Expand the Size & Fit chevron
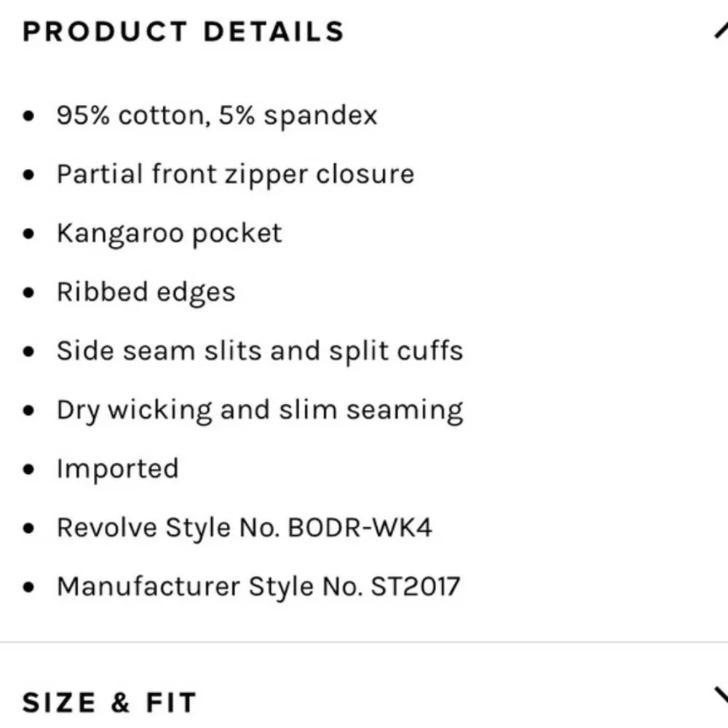728x728 pixels. pos(720,696)
